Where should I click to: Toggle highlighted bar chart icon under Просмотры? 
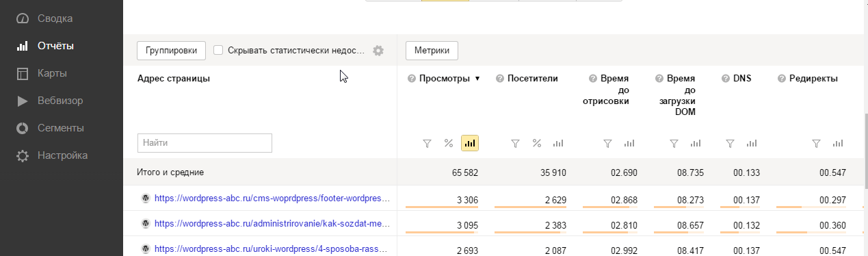[470, 143]
